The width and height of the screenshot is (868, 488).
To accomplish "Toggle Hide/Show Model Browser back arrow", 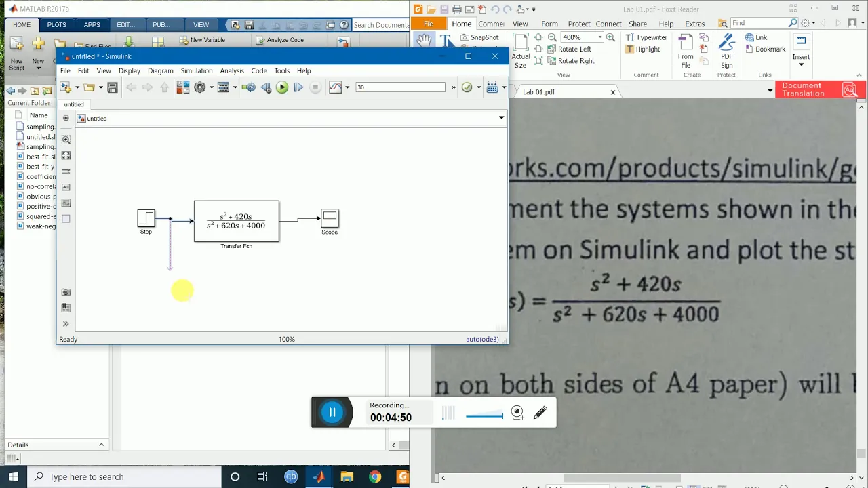I will pyautogui.click(x=66, y=118).
